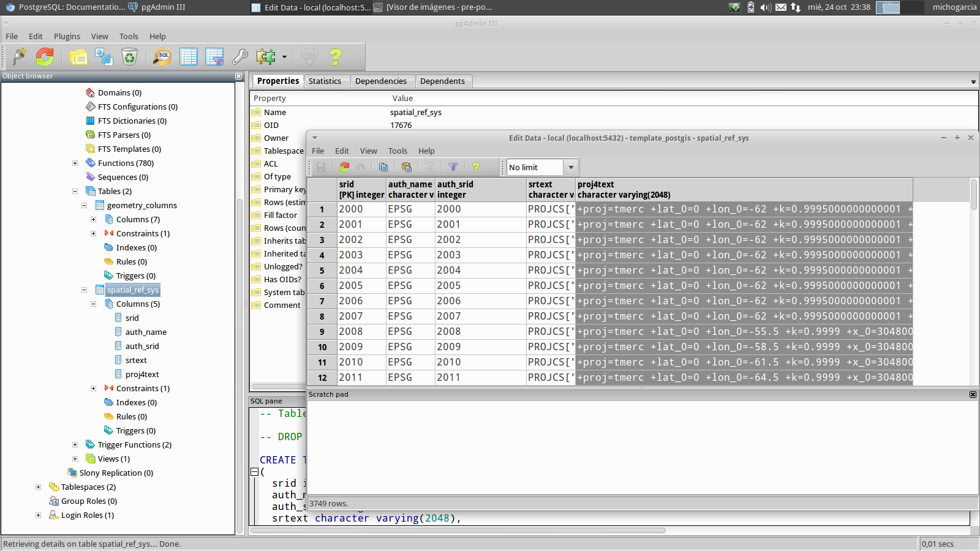The width and height of the screenshot is (980, 551).
Task: Click the network connections tray icon
Action: pos(796,7)
